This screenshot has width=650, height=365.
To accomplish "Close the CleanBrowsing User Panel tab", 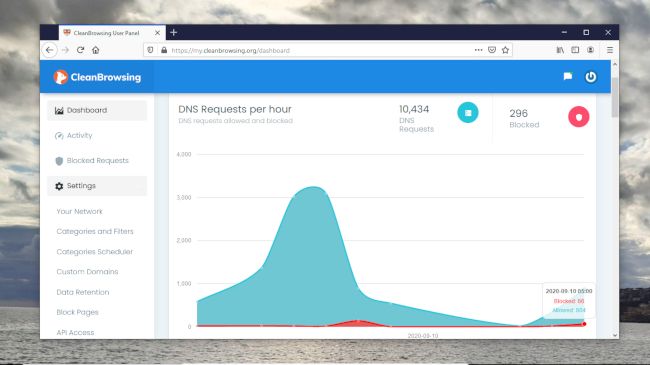I will click(158, 33).
